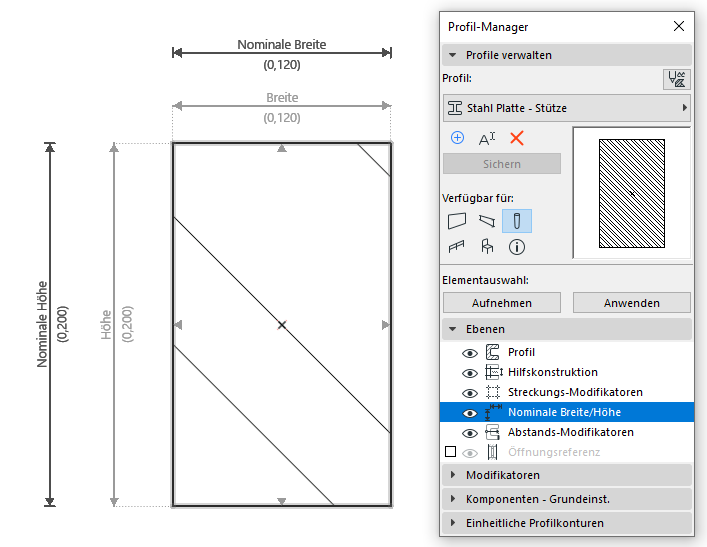Select the Abstands-Modifikatoren layer row
Image resolution: width=707 pixels, height=547 pixels.
[x=567, y=432]
